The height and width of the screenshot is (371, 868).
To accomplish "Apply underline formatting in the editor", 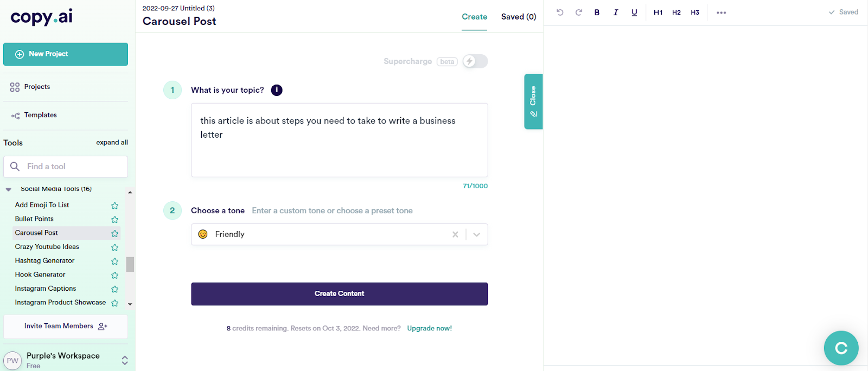I will [634, 12].
